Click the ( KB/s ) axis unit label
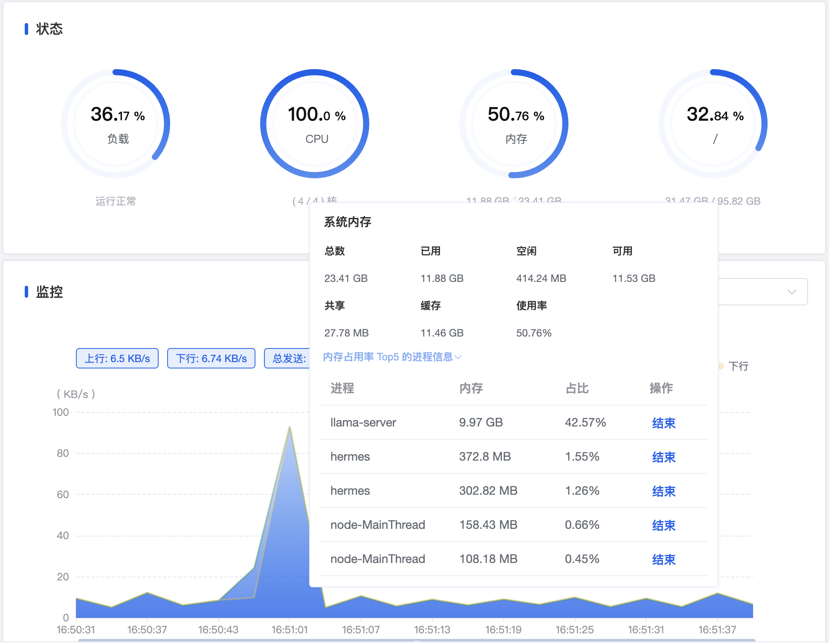This screenshot has height=644, width=829. [76, 394]
